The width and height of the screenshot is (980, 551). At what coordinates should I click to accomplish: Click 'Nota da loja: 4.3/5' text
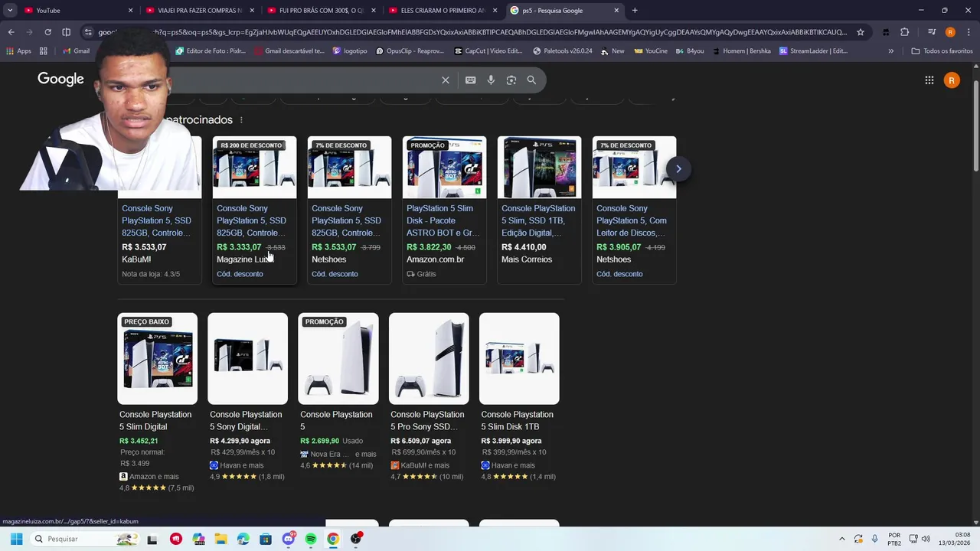(x=151, y=274)
